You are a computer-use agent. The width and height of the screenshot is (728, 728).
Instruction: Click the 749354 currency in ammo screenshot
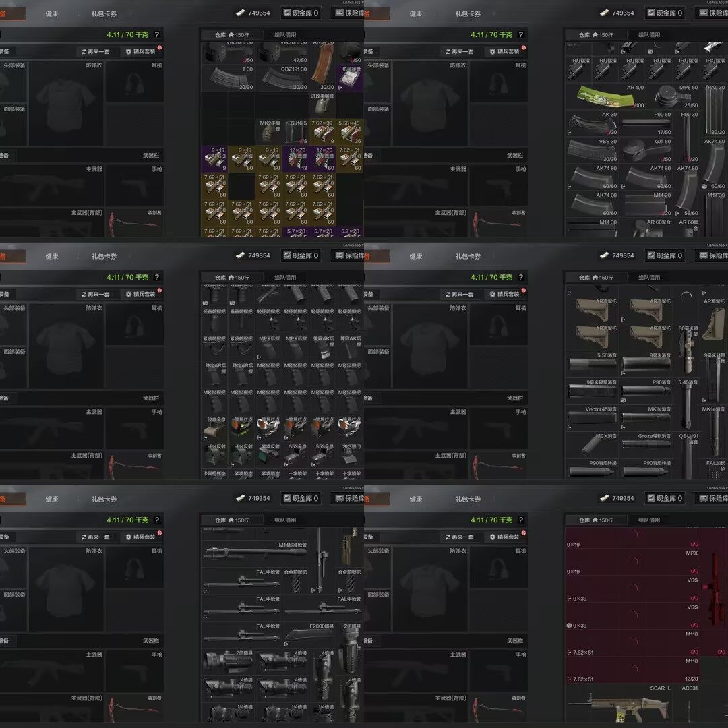point(253,13)
